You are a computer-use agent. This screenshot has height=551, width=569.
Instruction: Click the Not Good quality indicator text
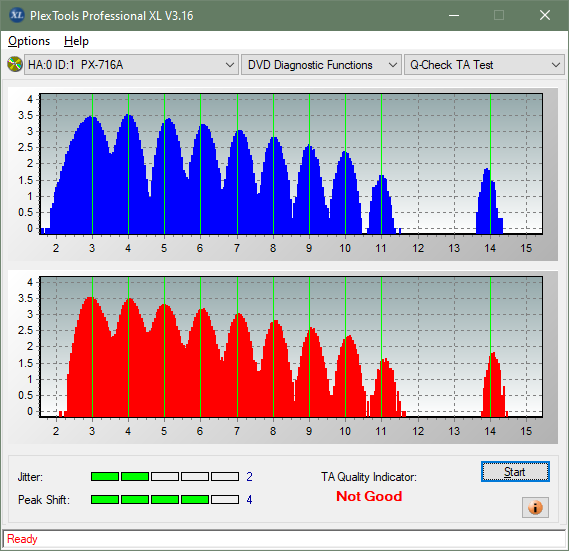(x=369, y=496)
